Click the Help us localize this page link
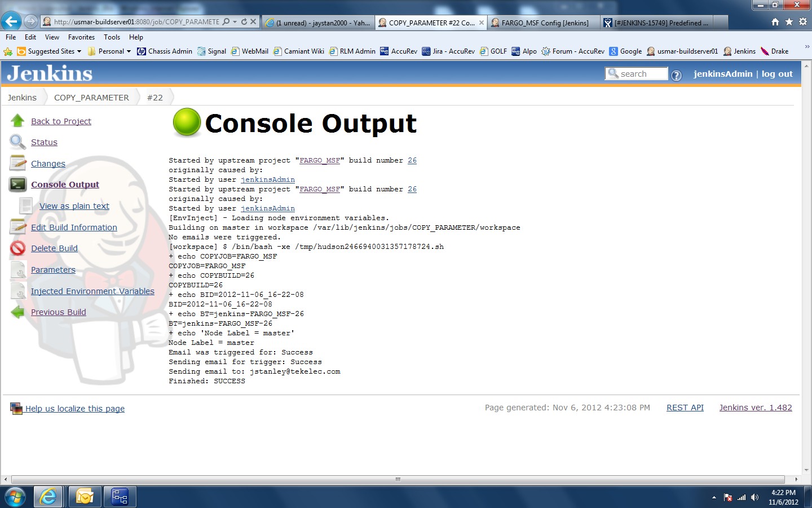This screenshot has width=812, height=508. [75, 409]
